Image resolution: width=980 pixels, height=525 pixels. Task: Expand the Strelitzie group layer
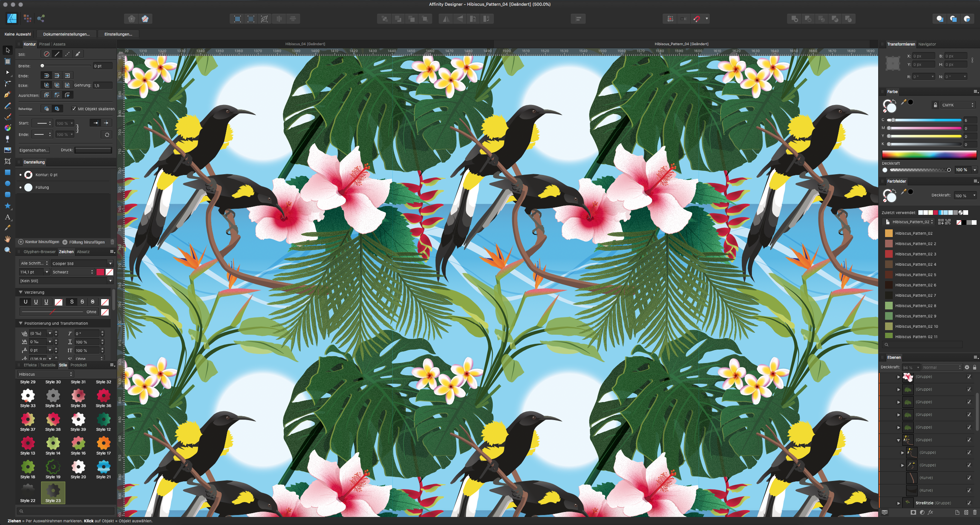point(898,503)
